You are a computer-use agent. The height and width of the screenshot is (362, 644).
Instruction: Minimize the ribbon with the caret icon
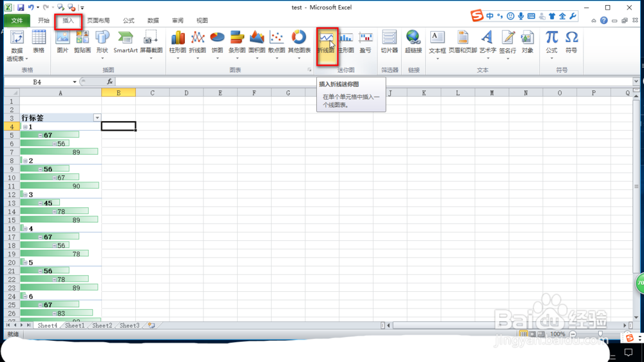[594, 21]
